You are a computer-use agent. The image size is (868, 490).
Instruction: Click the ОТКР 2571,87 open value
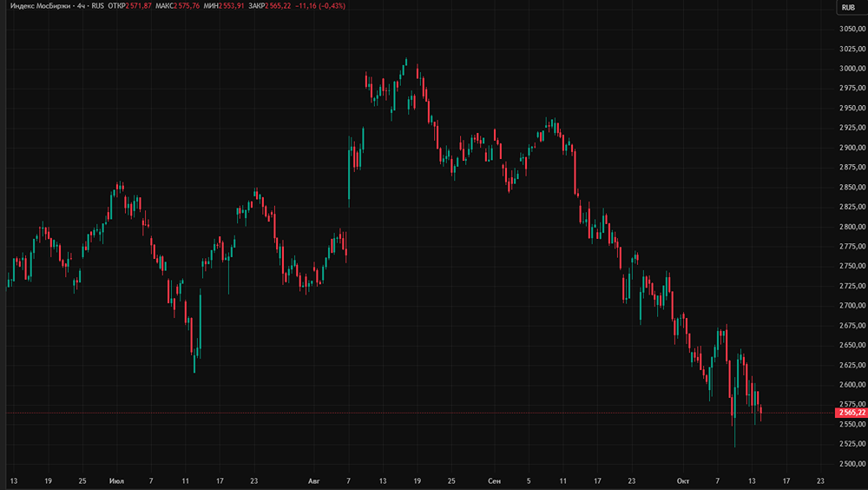click(x=129, y=6)
